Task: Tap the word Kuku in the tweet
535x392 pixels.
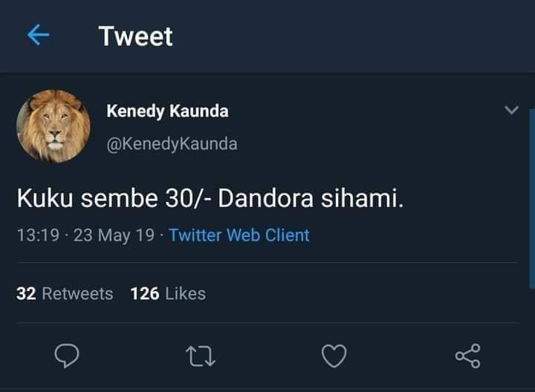Action: click(x=45, y=198)
